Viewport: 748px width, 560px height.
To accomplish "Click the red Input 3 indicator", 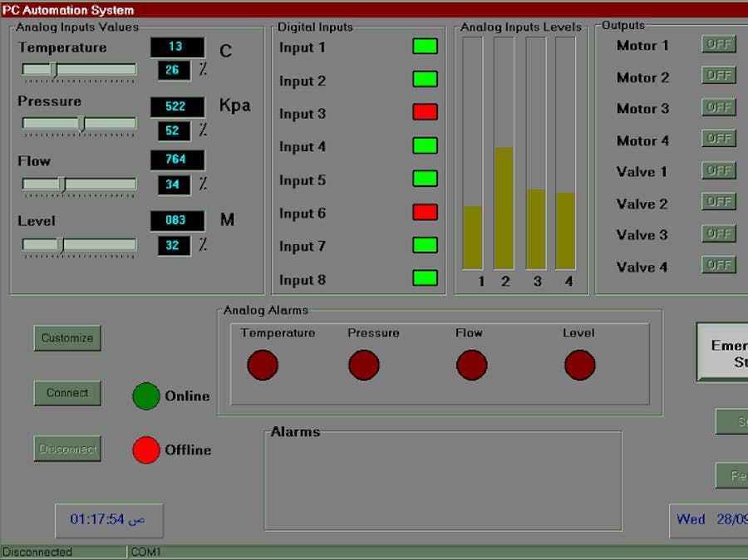I will click(425, 112).
